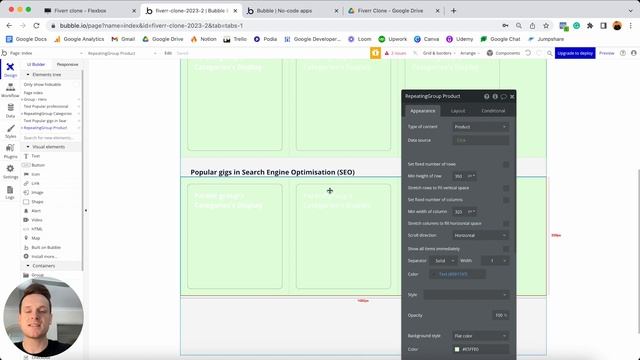Open the property panel reference help icon
640x360 pixels.
click(487, 96)
